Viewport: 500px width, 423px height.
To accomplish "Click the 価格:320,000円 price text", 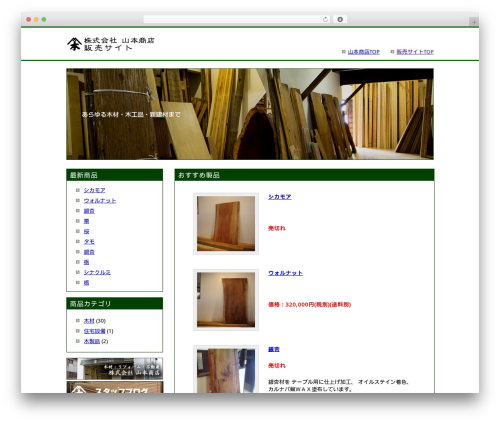I will coord(309,305).
